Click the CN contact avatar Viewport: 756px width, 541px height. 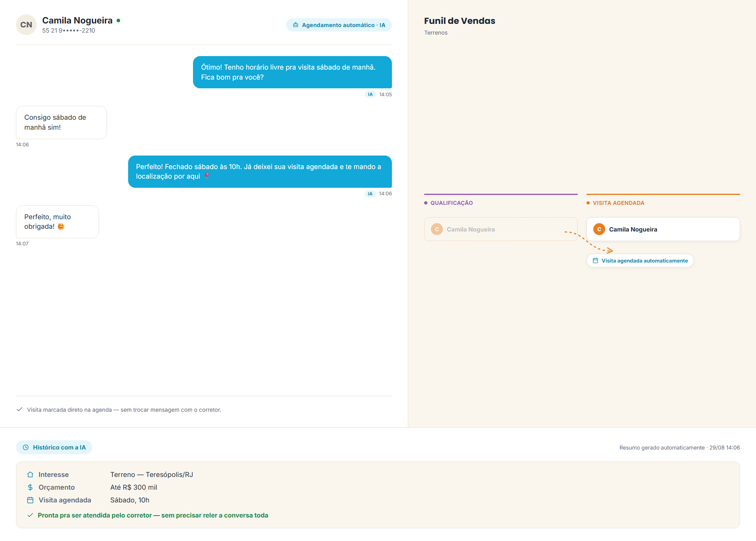pos(26,25)
